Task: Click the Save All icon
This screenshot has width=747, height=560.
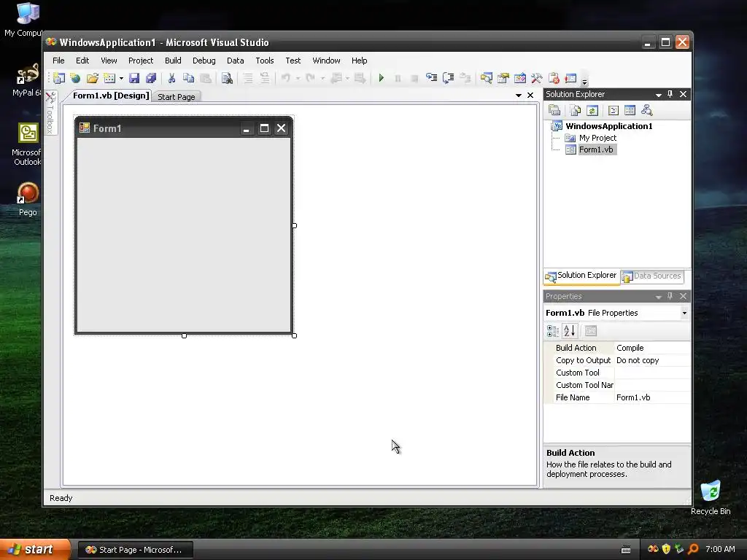Action: 151,78
